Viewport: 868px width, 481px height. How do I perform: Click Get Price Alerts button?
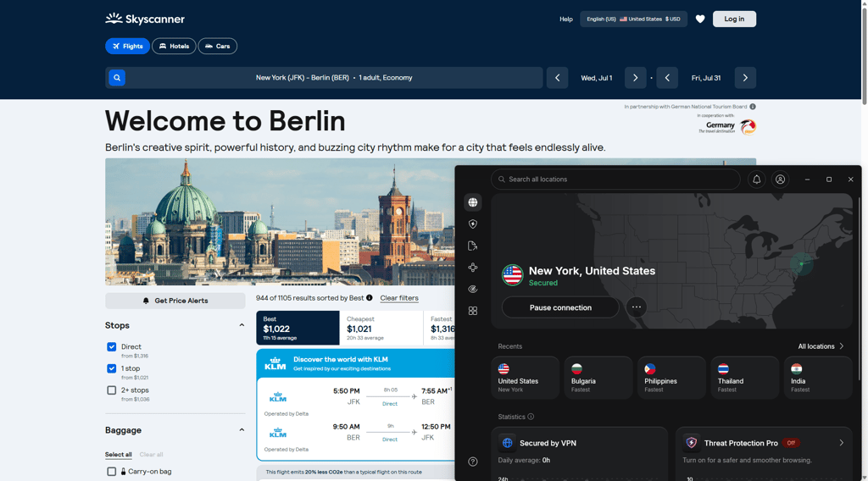(x=175, y=301)
